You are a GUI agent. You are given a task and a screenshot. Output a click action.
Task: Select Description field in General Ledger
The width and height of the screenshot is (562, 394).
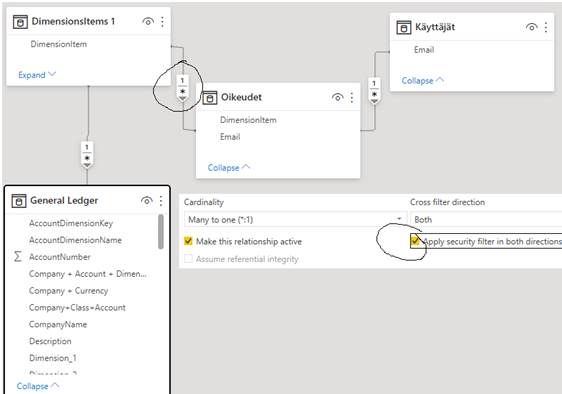click(50, 341)
